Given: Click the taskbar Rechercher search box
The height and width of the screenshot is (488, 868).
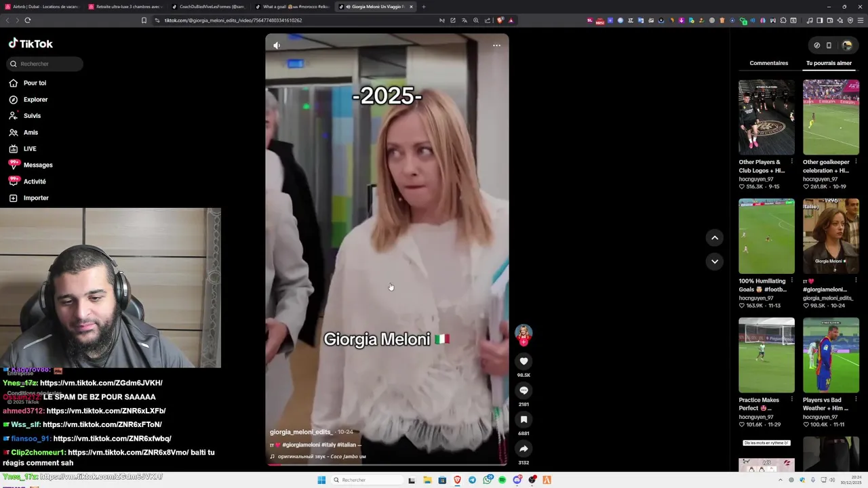Looking at the screenshot, I should (366, 480).
